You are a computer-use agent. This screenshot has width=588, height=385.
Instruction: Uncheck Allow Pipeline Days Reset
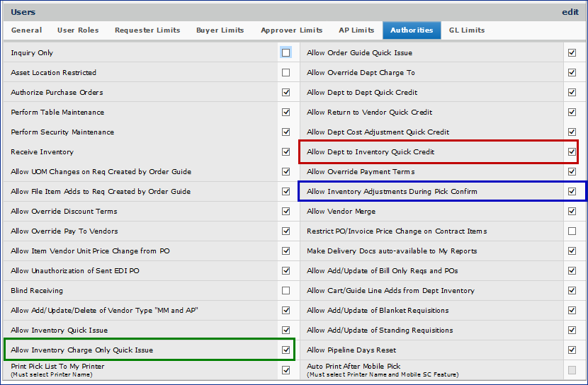(572, 350)
